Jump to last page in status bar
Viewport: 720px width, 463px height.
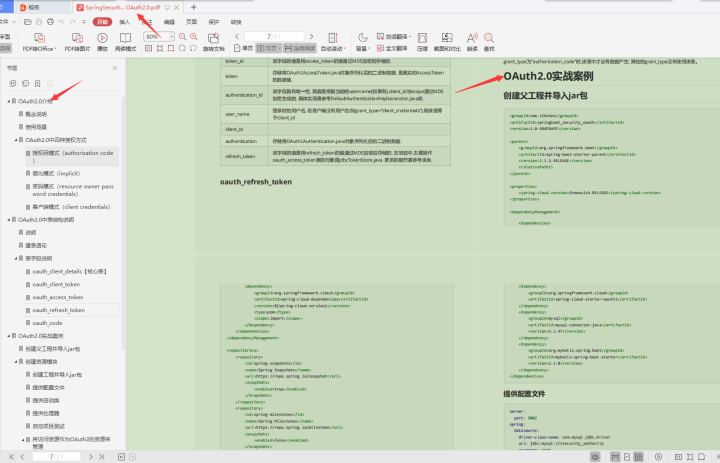click(x=101, y=457)
